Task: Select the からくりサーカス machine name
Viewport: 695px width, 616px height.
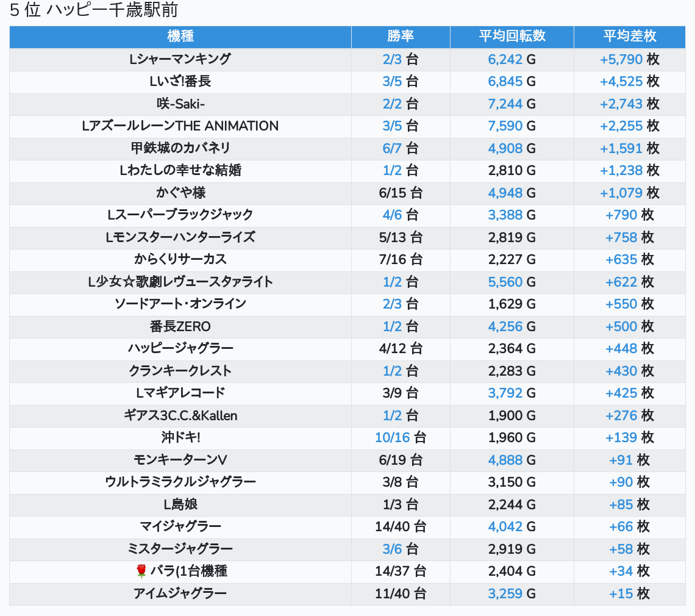Action: [x=180, y=259]
